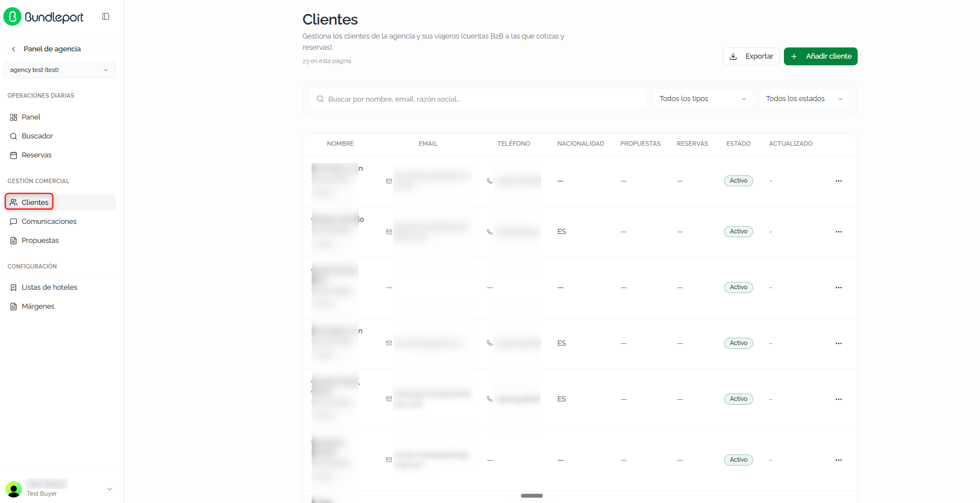Screen dimensions: 980x503
Task: Click the NACIONALIDAD column header
Action: [x=581, y=143]
